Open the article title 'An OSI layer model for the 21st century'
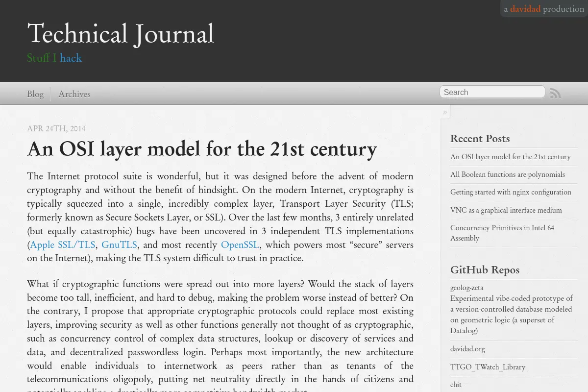588x392 pixels. coord(202,149)
